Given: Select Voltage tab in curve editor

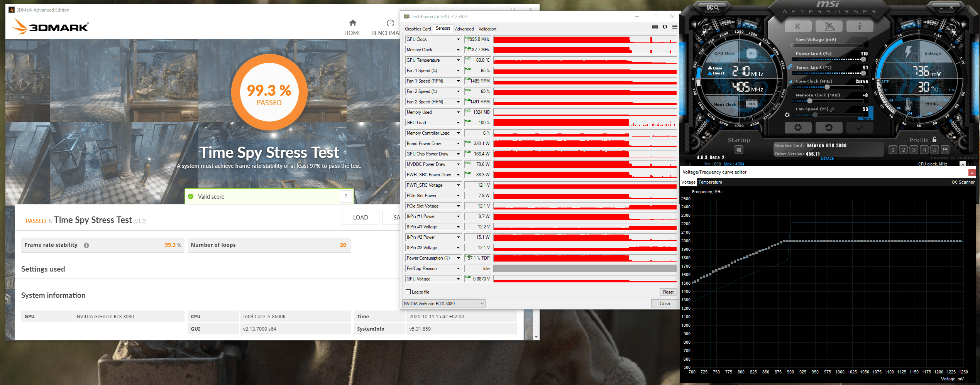Looking at the screenshot, I should 688,182.
